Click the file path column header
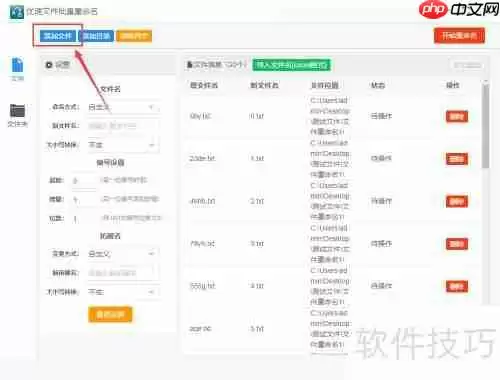The height and width of the screenshot is (380, 500). click(x=325, y=85)
